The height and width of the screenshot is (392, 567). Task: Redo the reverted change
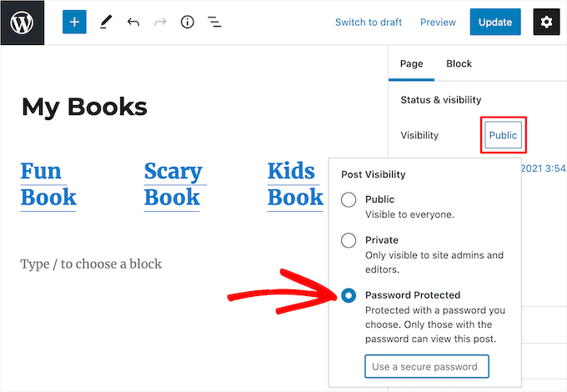160,23
